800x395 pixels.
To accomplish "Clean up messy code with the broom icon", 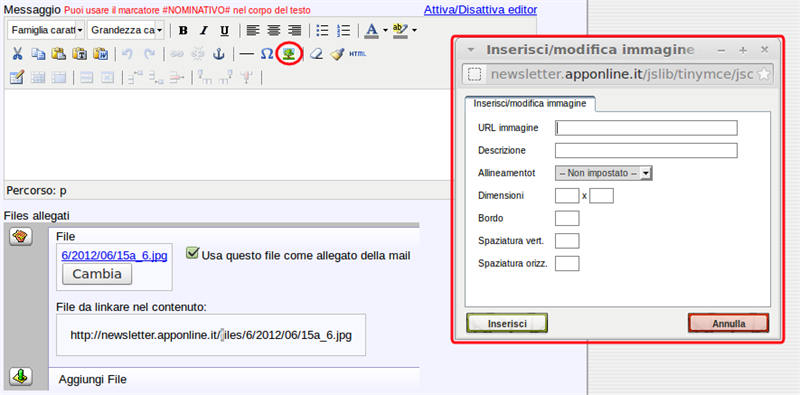I will (x=337, y=54).
